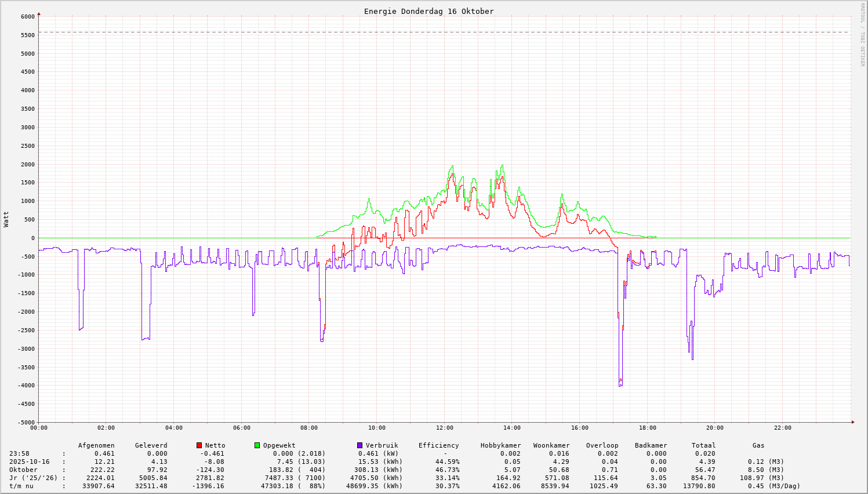Click the Gas column header
The height and width of the screenshot is (494, 868).
(x=758, y=445)
